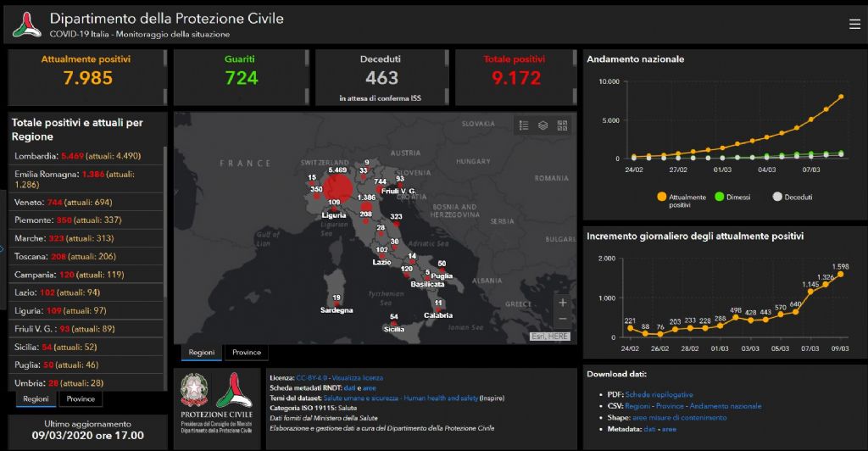Image resolution: width=868 pixels, height=451 pixels.
Task: Open the hamburger menu in the header
Action: 854,24
